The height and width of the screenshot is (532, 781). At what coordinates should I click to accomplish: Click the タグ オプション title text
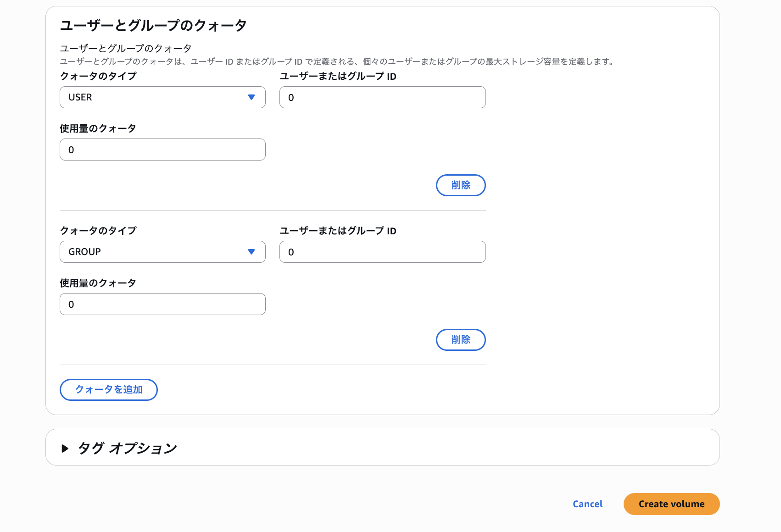pos(128,448)
